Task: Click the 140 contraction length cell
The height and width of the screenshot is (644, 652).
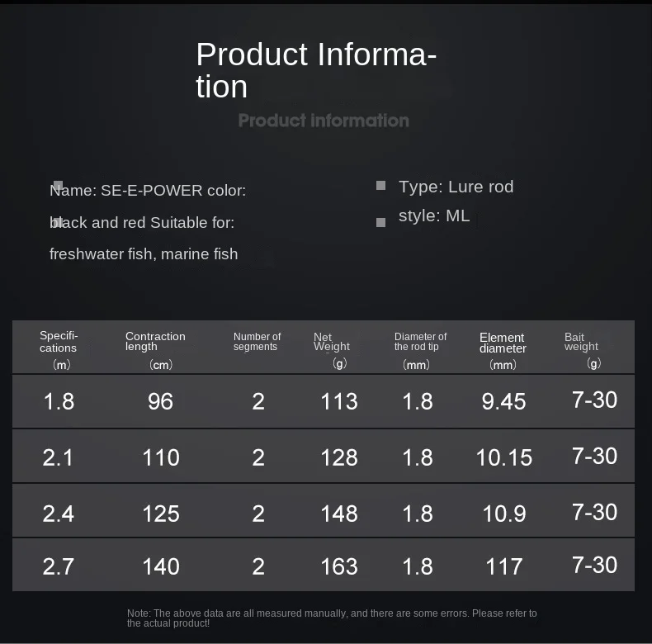Action: [x=161, y=566]
